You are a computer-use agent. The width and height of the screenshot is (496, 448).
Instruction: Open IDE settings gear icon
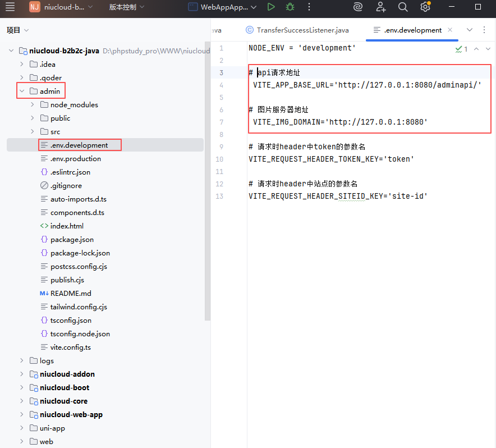[x=425, y=7]
